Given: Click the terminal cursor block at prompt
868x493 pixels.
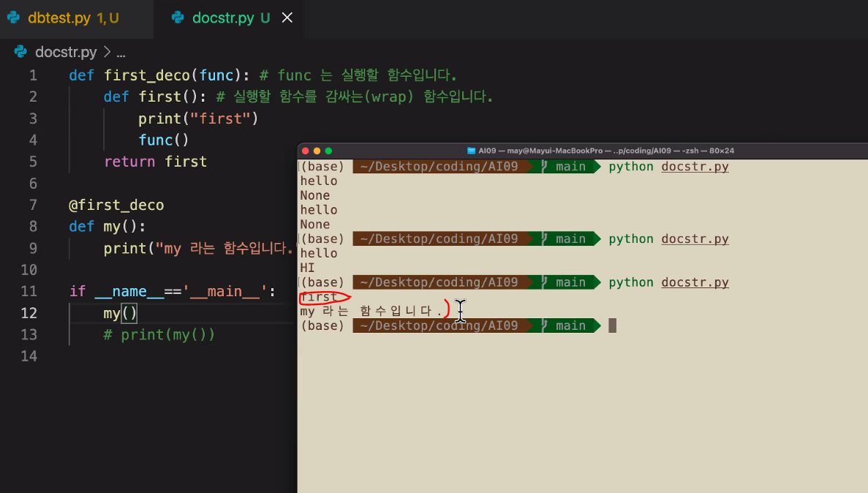Looking at the screenshot, I should click(x=612, y=325).
